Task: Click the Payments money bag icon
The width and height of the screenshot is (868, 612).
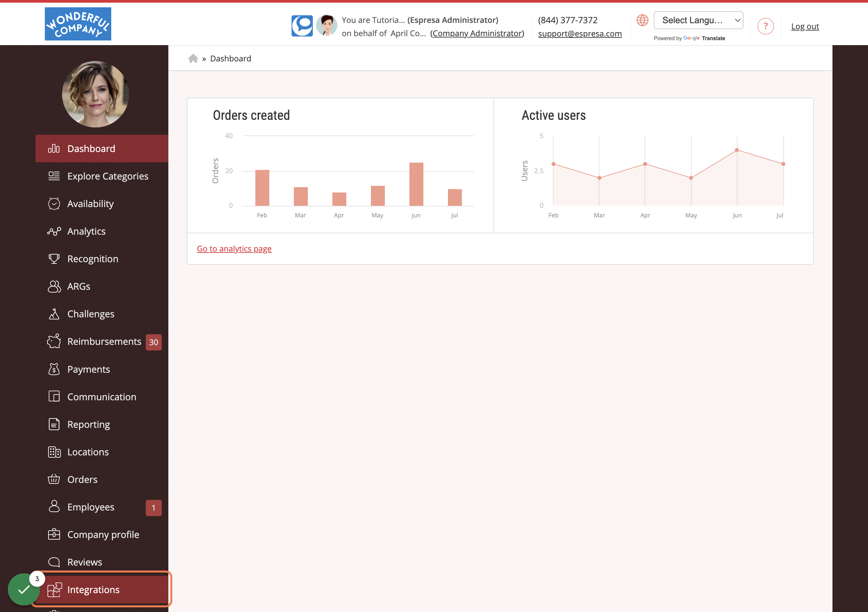Action: click(54, 369)
